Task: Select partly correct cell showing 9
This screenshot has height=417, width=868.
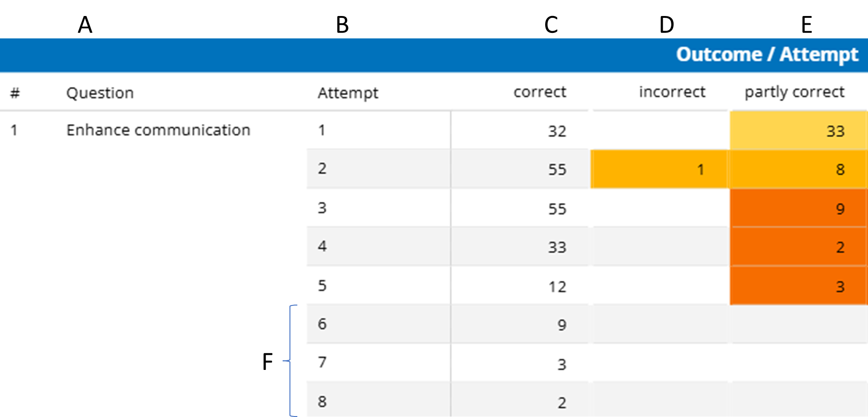Action: [x=798, y=209]
